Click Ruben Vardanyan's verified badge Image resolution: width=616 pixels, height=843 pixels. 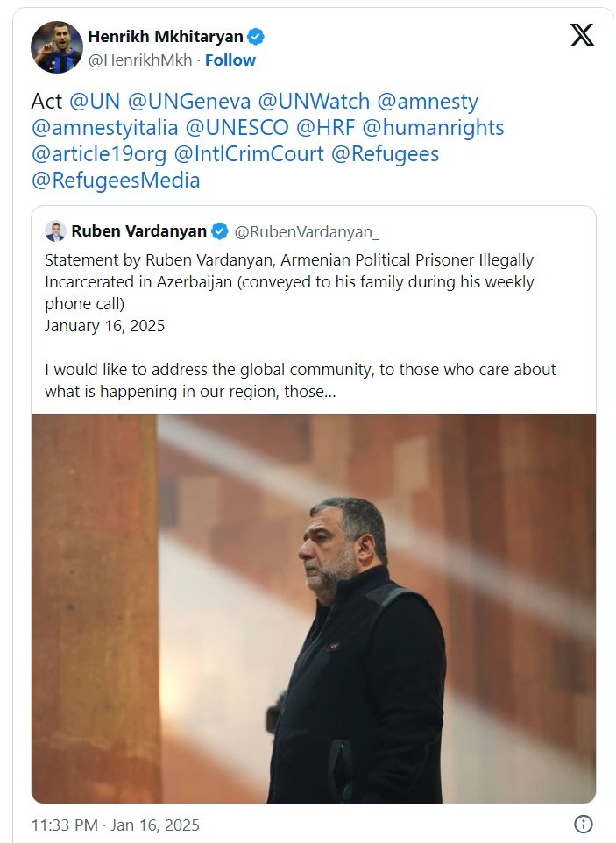220,231
